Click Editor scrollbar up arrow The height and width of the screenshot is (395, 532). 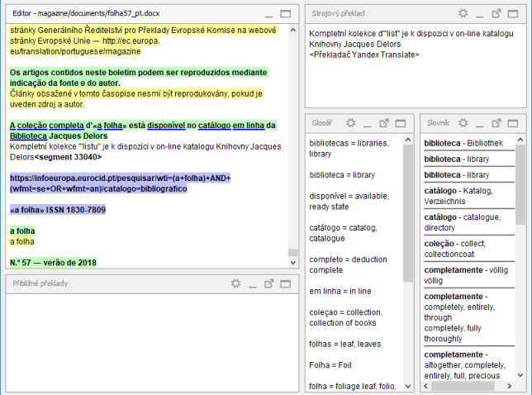point(293,30)
